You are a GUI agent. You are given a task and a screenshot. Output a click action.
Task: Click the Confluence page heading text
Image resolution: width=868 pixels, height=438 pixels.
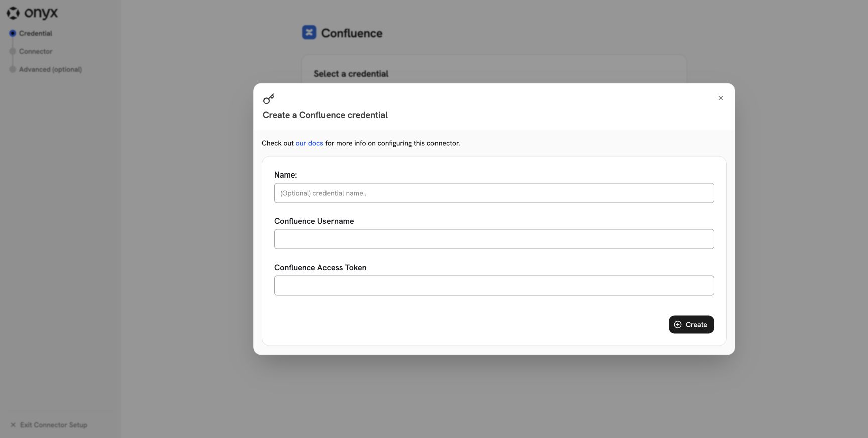(352, 33)
